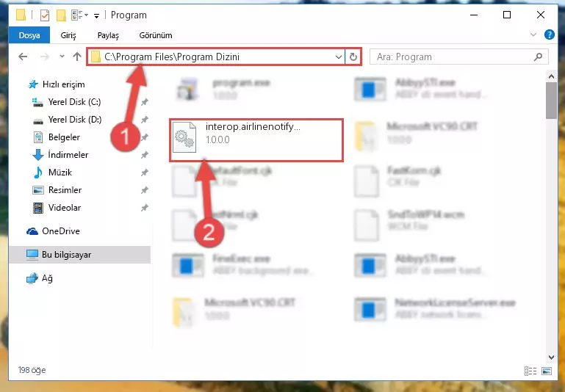565x392 pixels.
Task: Select the NetworkLicenseServer.exe file
Action: coord(434,309)
